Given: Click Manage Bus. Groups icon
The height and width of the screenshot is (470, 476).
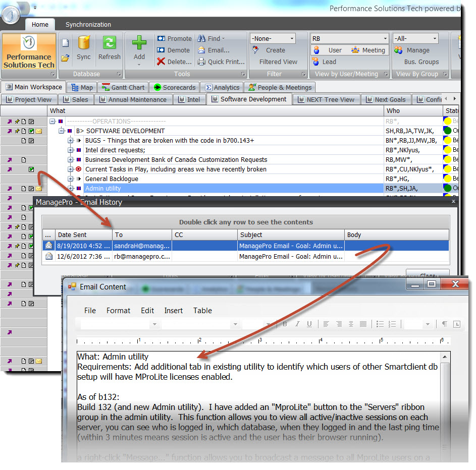Looking at the screenshot, I should 398,50.
